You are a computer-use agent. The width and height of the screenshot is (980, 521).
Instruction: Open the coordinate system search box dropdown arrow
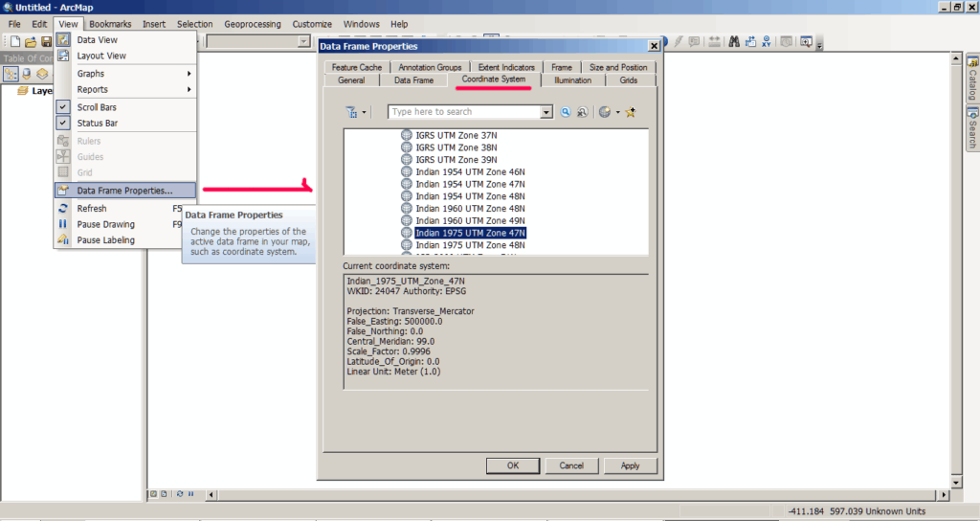(x=546, y=112)
